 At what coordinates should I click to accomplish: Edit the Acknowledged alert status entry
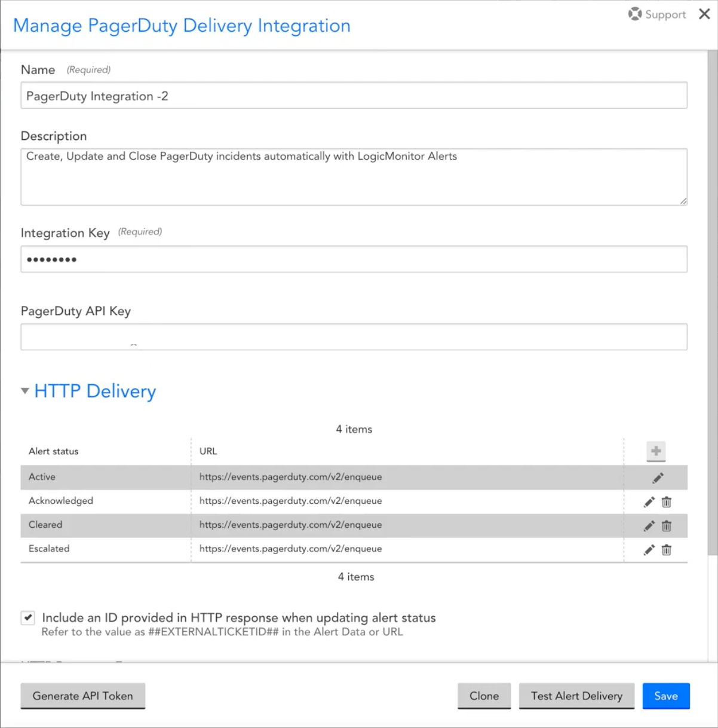[x=649, y=502]
